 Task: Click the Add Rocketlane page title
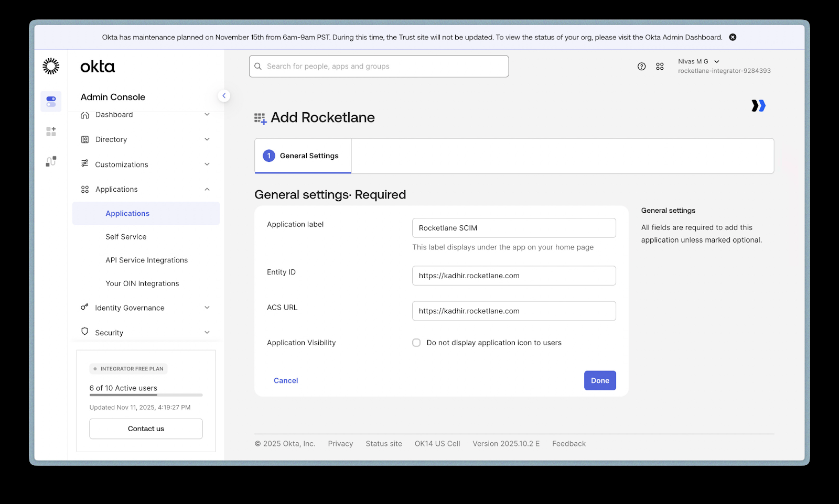[322, 117]
